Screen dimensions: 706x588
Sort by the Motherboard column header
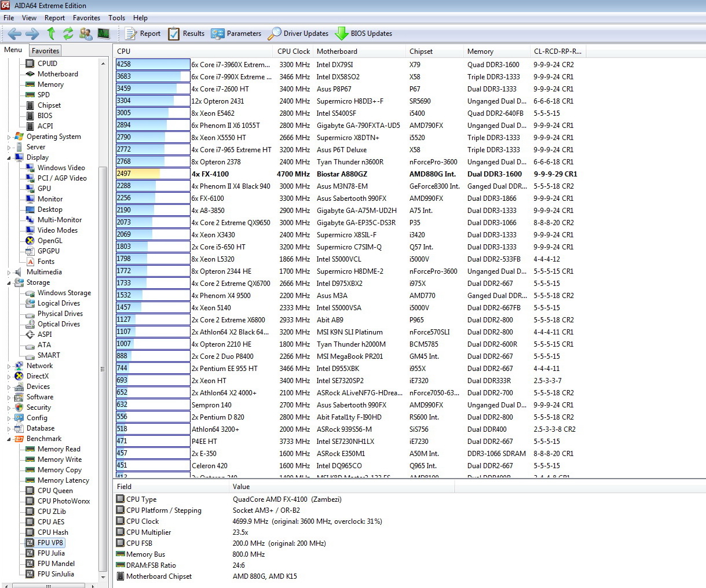pos(360,52)
